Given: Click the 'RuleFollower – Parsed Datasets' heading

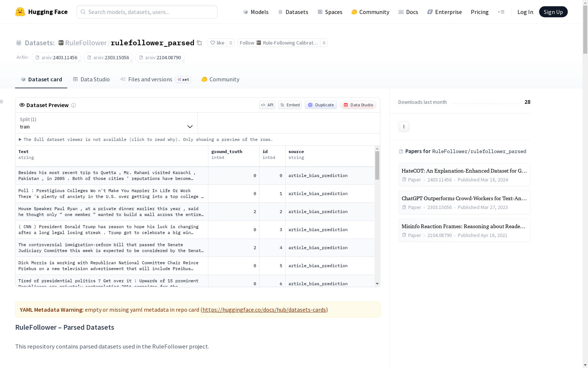Looking at the screenshot, I should (65, 328).
